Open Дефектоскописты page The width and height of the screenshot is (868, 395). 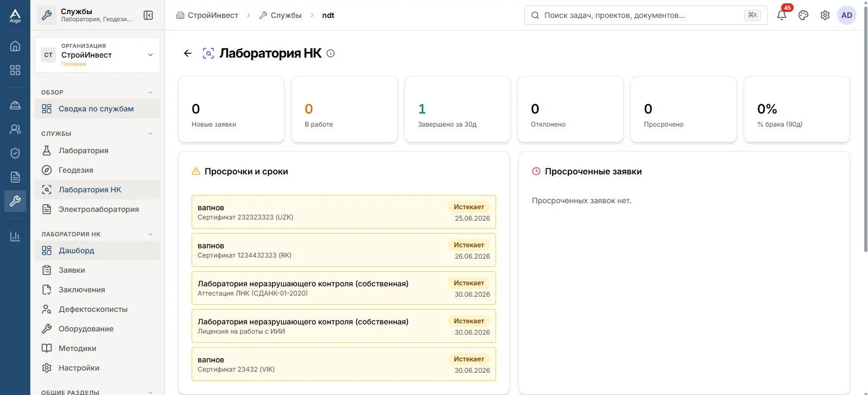tap(98, 309)
